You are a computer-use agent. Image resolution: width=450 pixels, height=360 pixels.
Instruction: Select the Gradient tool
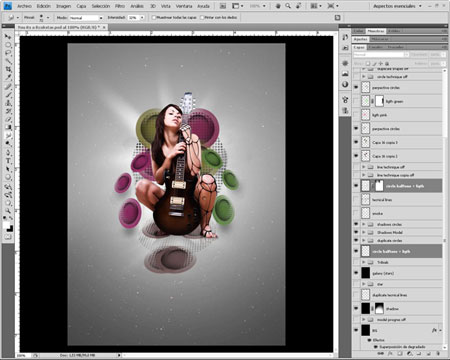coord(8,127)
